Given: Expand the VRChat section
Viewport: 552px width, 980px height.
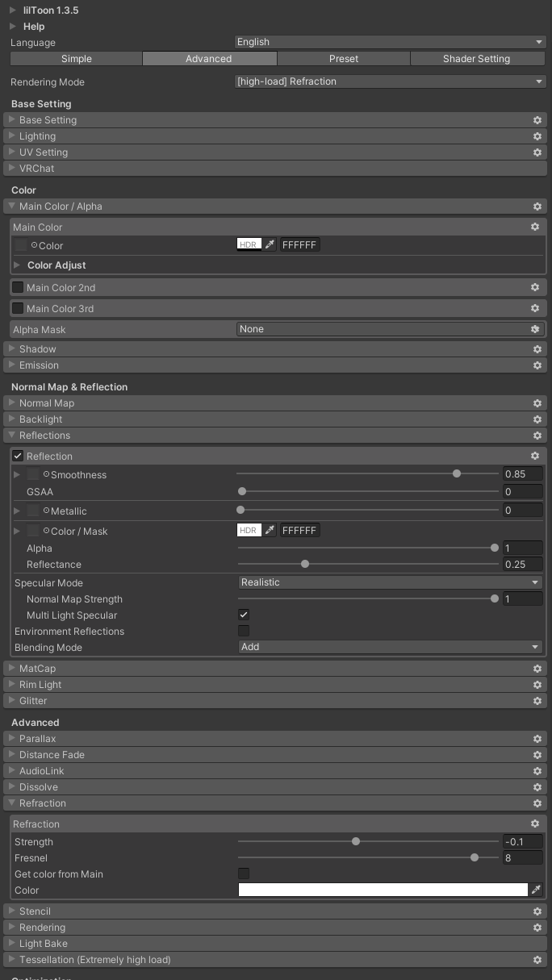Looking at the screenshot, I should pyautogui.click(x=276, y=169).
